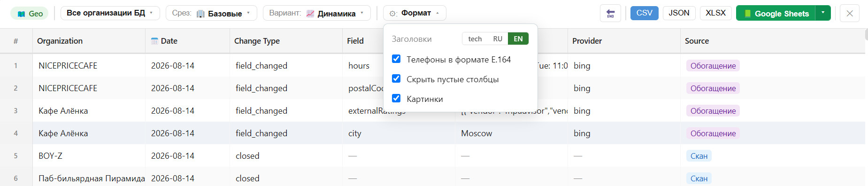The image size is (868, 186).
Task: Uncheck the 'Картинки' checkbox
Action: (396, 98)
